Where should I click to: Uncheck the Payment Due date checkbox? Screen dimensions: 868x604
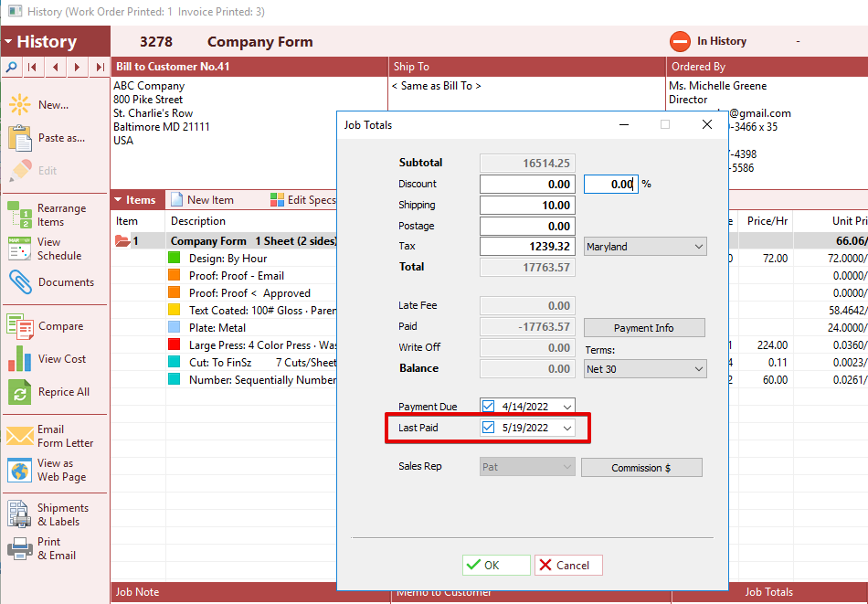[488, 407]
